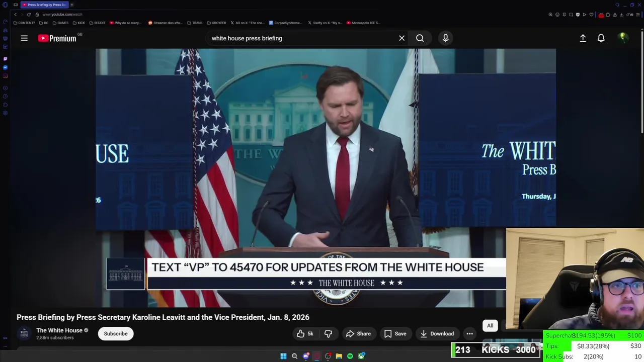Open the zoom magnifier toolbar icon

pyautogui.click(x=550, y=15)
